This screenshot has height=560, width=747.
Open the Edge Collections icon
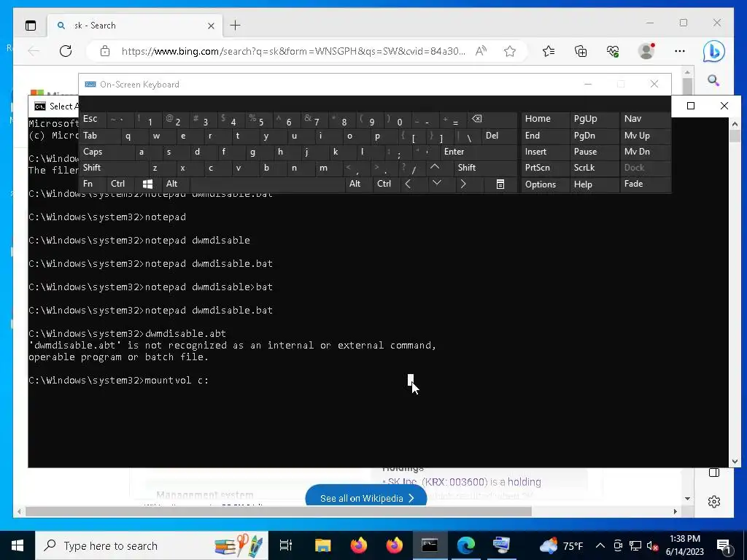pyautogui.click(x=580, y=51)
